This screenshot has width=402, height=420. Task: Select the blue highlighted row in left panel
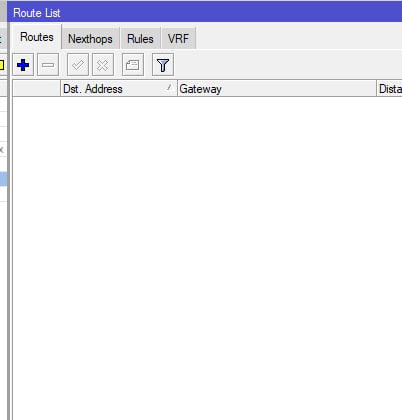pos(3,179)
